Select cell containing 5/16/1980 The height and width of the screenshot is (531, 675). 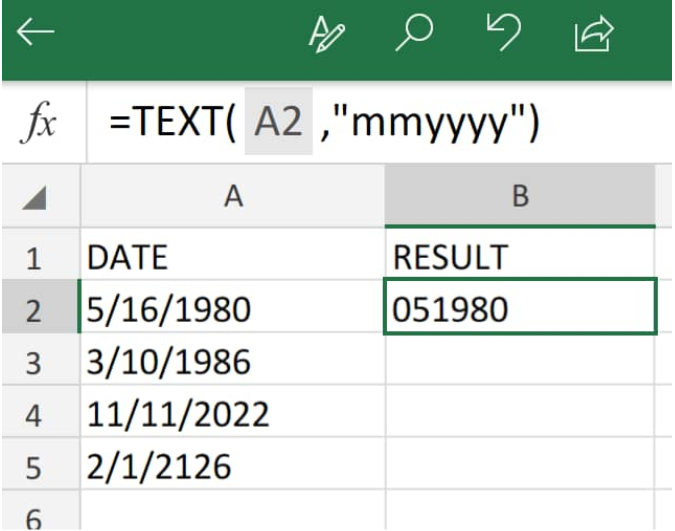(x=233, y=307)
